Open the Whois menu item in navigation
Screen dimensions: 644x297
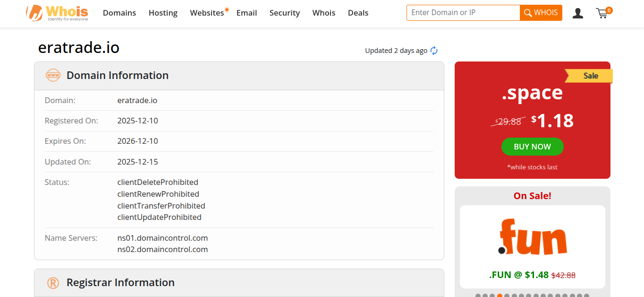click(x=324, y=13)
